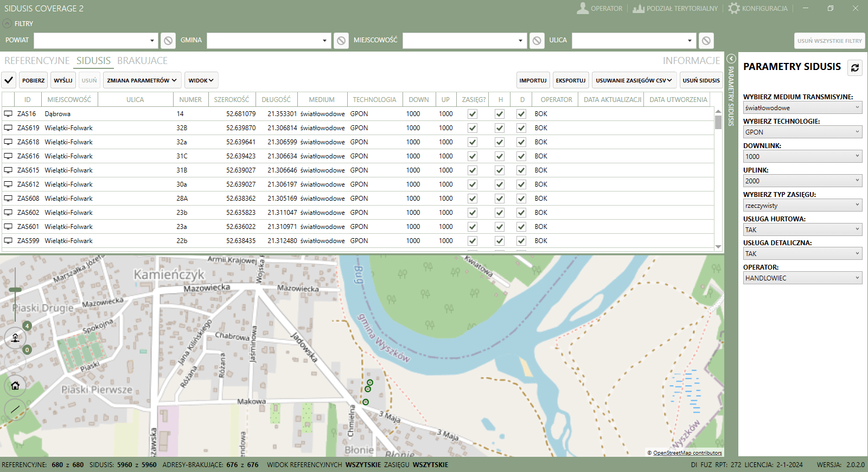Open the OPERATOR user panel
This screenshot has height=472, width=868.
point(599,9)
